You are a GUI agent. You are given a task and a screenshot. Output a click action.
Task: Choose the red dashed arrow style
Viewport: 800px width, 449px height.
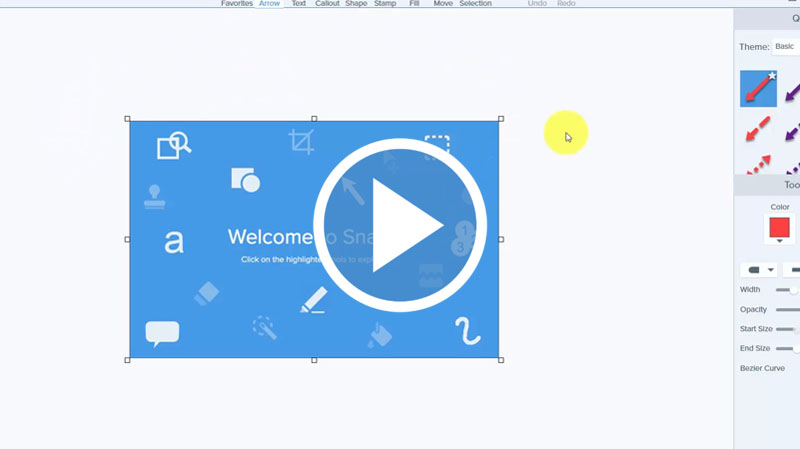click(x=758, y=130)
